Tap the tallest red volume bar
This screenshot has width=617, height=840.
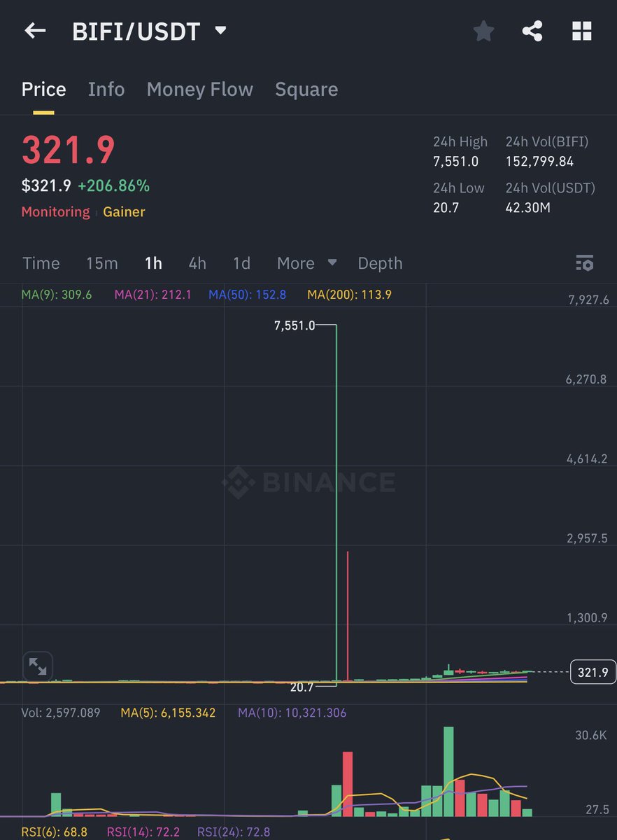tap(348, 784)
